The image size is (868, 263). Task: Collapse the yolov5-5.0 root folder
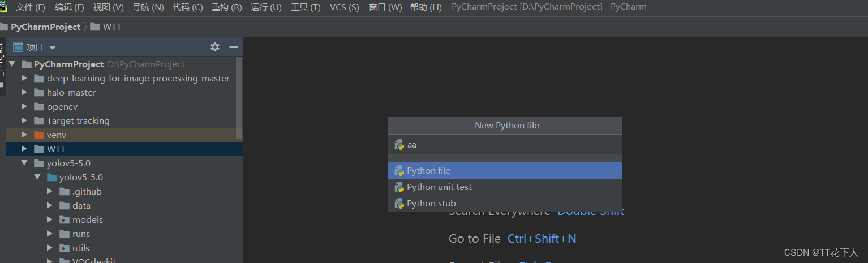24,163
